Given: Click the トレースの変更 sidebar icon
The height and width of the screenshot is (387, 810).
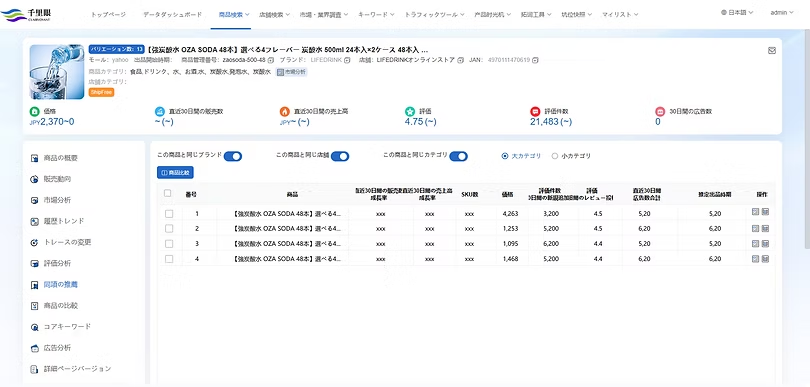Looking at the screenshot, I should [35, 242].
